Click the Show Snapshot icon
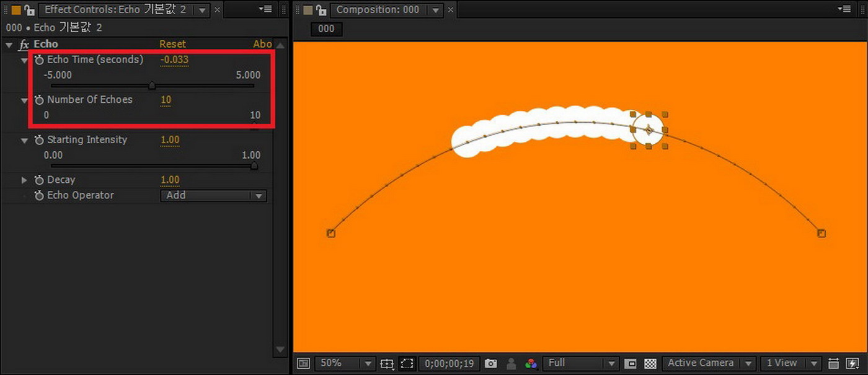 (511, 364)
